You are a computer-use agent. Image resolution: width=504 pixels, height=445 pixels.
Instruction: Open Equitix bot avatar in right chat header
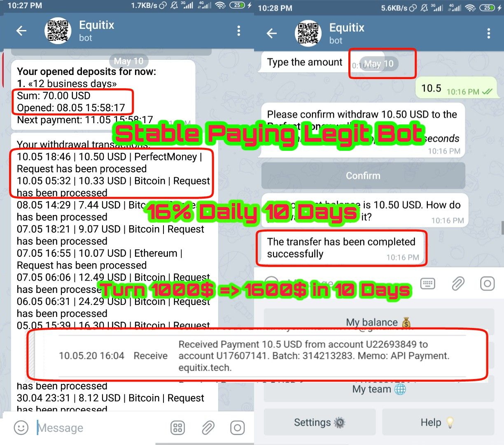308,33
